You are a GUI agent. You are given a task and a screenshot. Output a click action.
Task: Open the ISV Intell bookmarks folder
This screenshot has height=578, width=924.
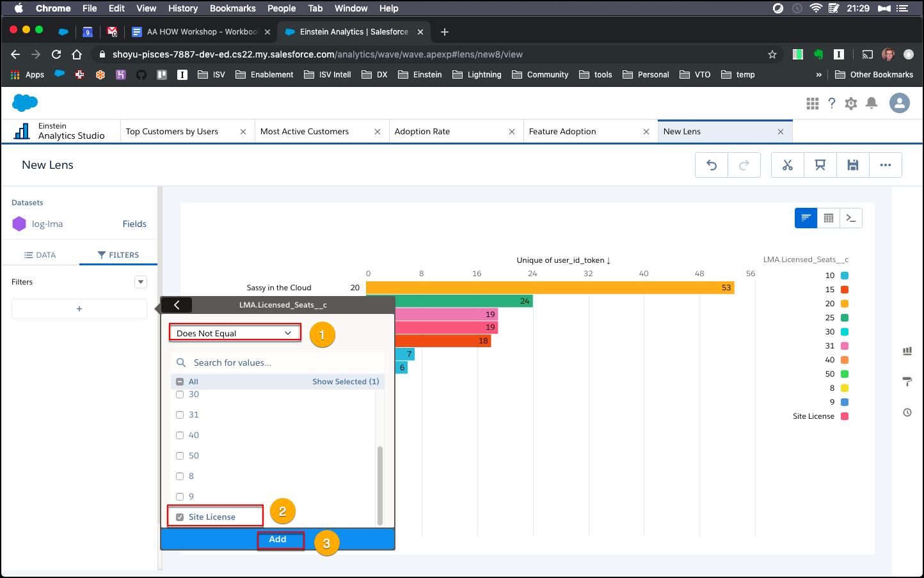coord(327,75)
